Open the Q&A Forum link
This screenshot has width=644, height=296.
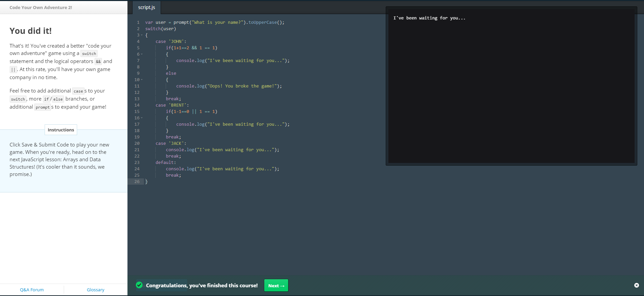[x=32, y=290]
